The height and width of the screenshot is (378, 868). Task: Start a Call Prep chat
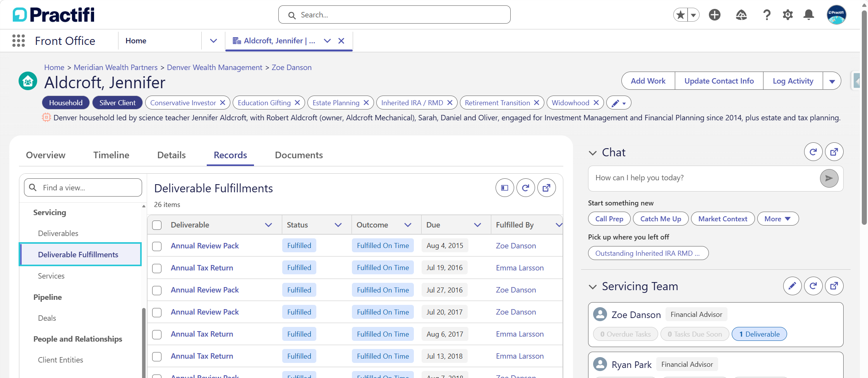(609, 219)
